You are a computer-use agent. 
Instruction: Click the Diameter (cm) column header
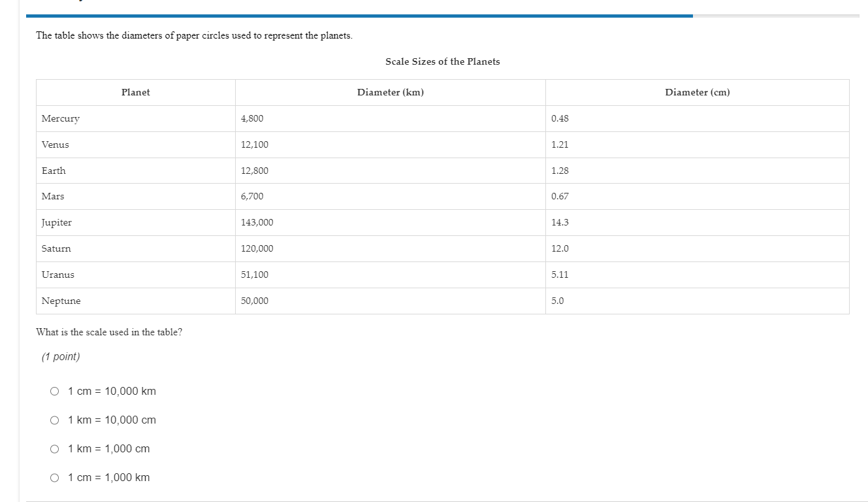point(698,92)
